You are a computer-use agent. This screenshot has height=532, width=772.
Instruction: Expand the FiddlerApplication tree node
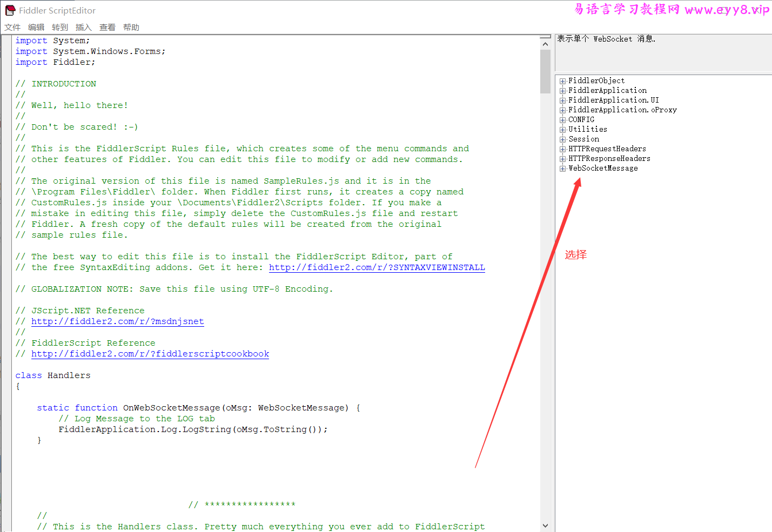562,91
